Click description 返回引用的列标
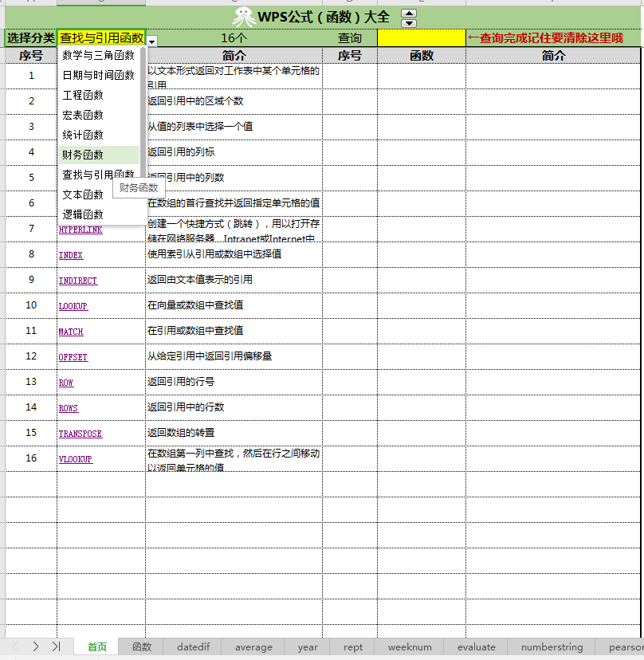Screen dimensions: 644x660 click(181, 152)
